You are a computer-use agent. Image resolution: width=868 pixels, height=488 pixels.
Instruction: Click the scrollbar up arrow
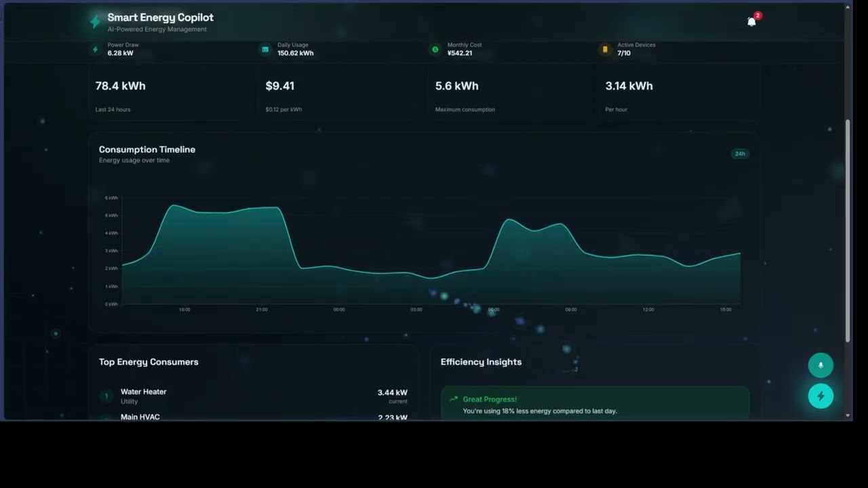tap(848, 7)
